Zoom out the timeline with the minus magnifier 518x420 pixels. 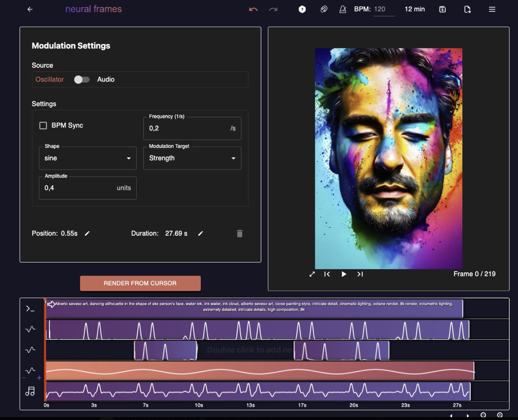click(x=483, y=415)
